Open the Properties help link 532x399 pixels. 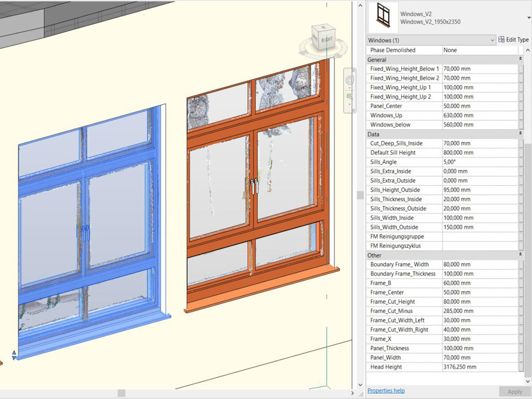386,390
